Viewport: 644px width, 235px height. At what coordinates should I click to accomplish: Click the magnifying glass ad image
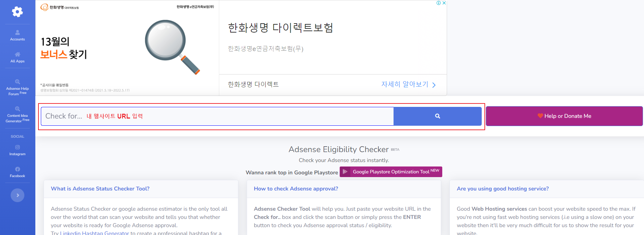[172, 47]
